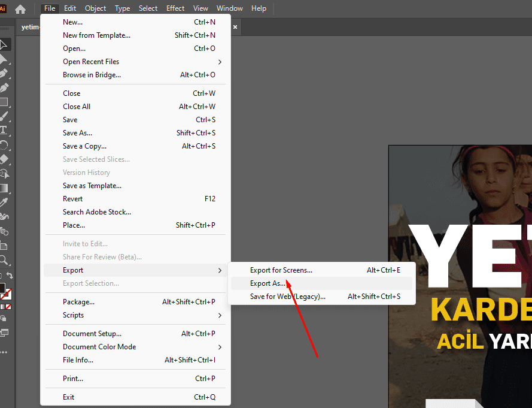Expand the Scripts submenu

pyautogui.click(x=135, y=315)
